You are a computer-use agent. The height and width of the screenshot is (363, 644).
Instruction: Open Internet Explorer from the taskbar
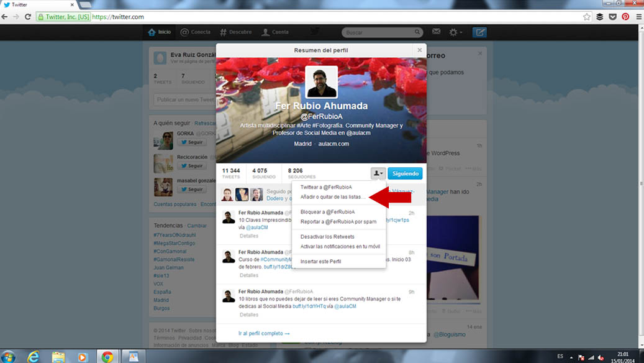33,356
